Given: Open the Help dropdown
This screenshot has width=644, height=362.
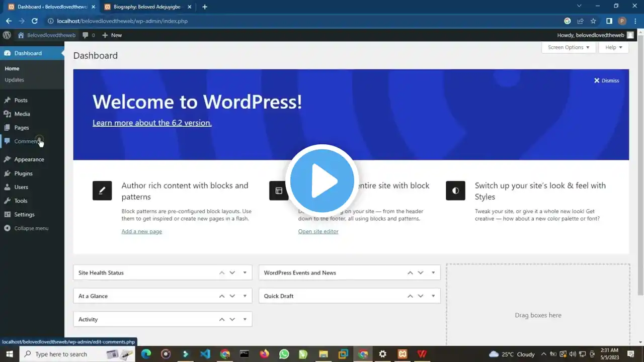Looking at the screenshot, I should point(613,47).
